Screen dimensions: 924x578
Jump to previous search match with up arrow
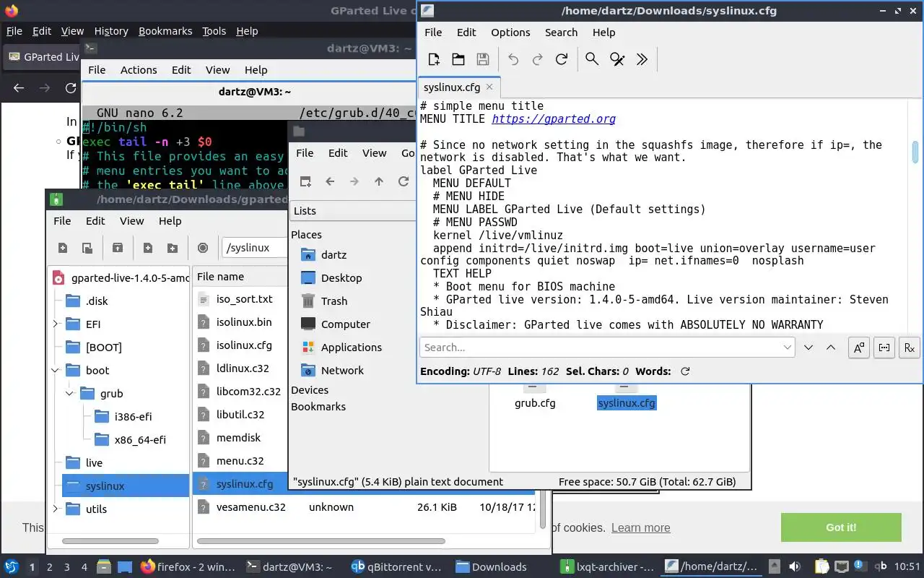(x=831, y=348)
